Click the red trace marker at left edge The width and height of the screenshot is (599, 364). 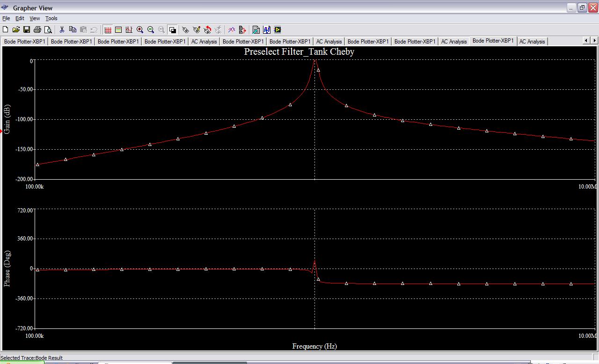[1, 131]
